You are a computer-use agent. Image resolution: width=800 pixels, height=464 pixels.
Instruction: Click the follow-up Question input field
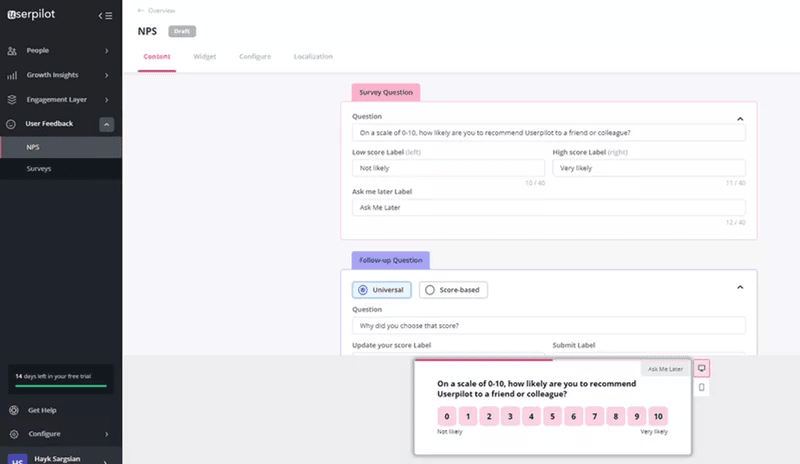click(x=548, y=326)
